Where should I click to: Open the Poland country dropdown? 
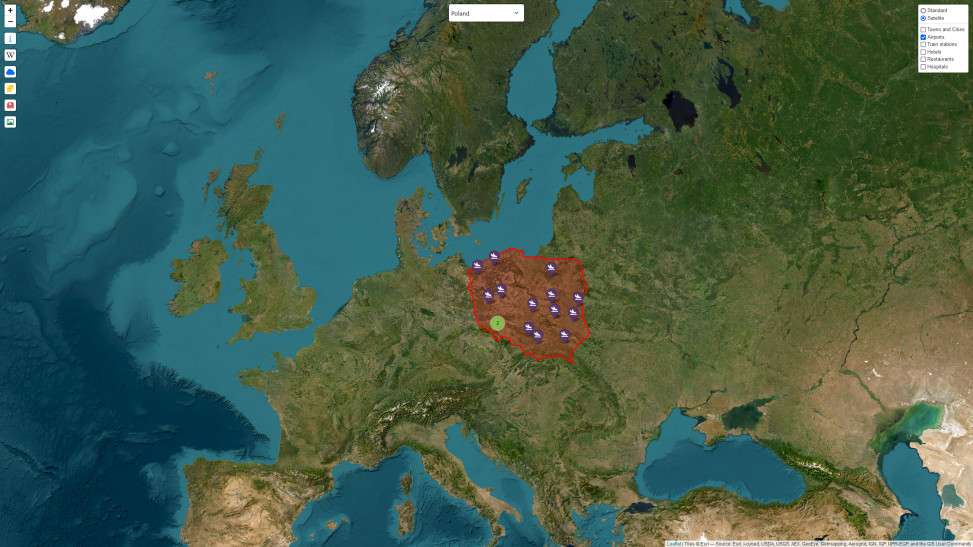pyautogui.click(x=486, y=13)
